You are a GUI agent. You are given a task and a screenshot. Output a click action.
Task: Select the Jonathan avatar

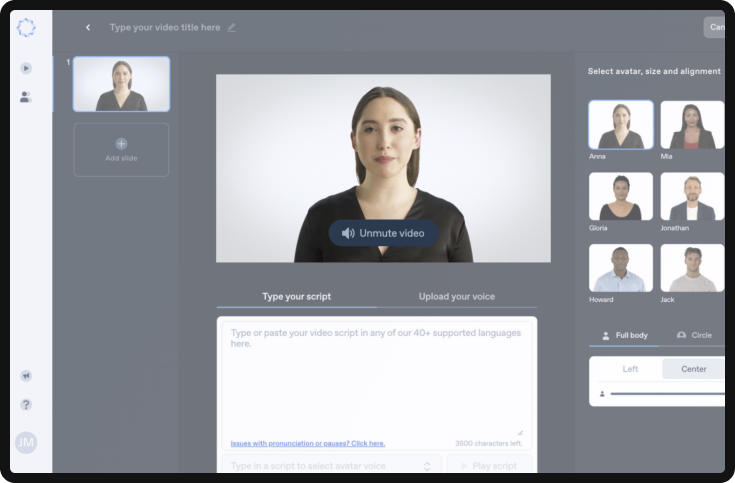click(692, 196)
